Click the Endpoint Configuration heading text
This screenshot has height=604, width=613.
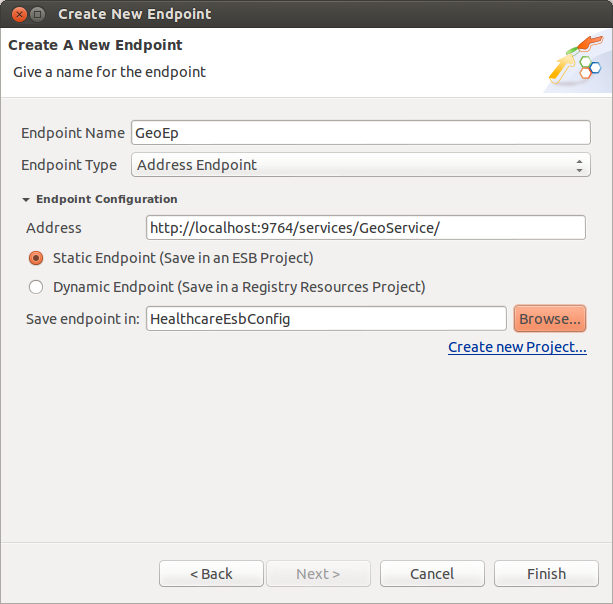coord(107,199)
